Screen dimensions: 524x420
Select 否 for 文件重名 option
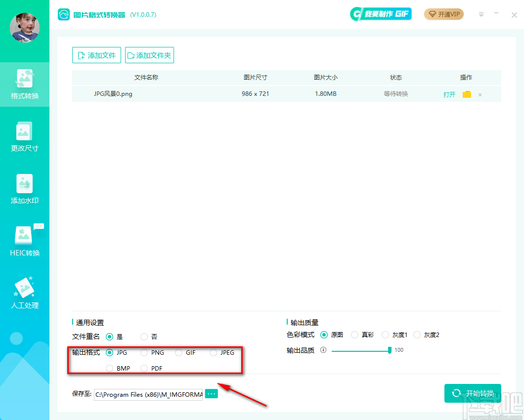143,336
